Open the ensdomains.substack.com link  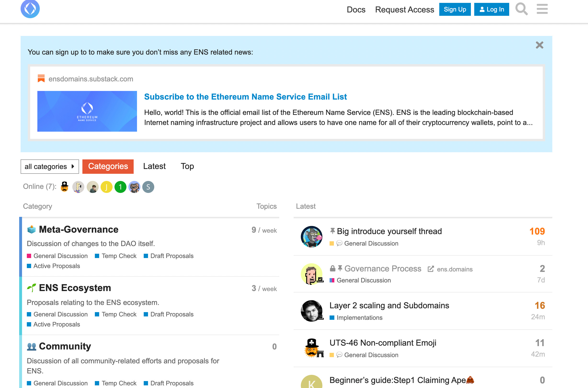point(91,79)
